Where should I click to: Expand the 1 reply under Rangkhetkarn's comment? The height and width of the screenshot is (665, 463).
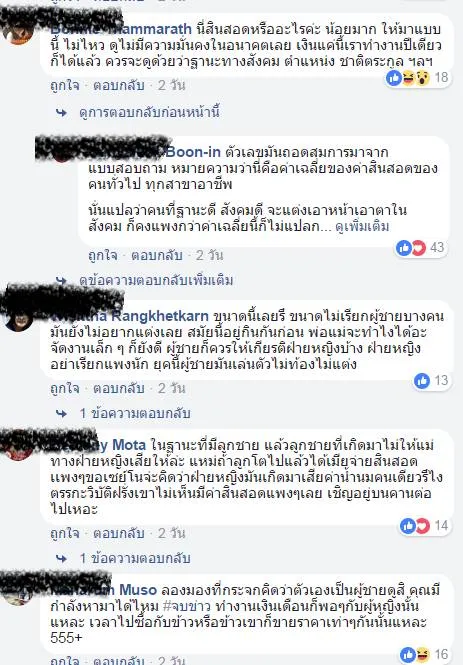(135, 413)
